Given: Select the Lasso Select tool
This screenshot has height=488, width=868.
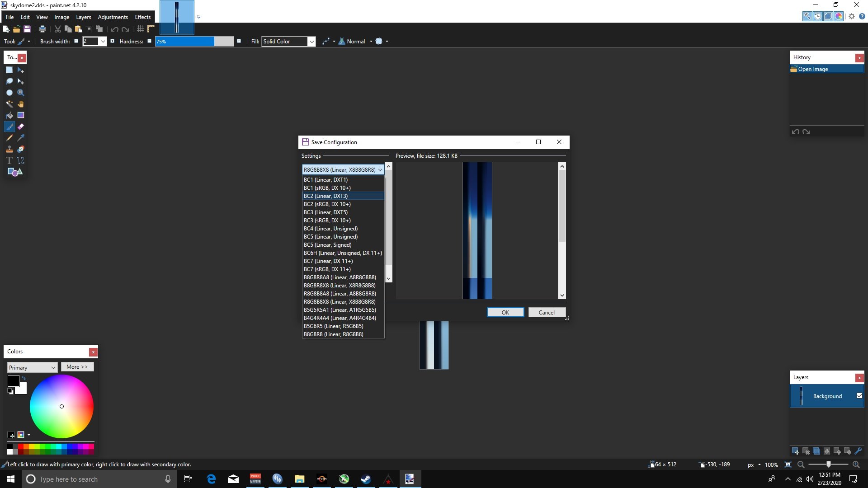Looking at the screenshot, I should tap(9, 81).
